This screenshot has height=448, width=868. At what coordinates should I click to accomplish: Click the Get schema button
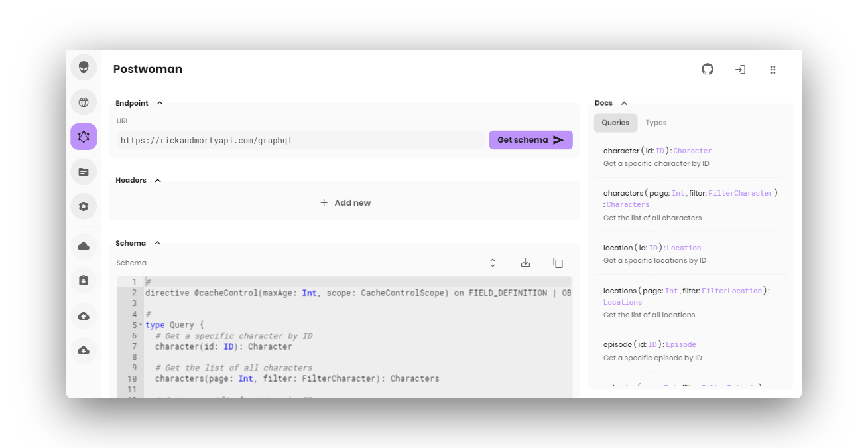530,140
